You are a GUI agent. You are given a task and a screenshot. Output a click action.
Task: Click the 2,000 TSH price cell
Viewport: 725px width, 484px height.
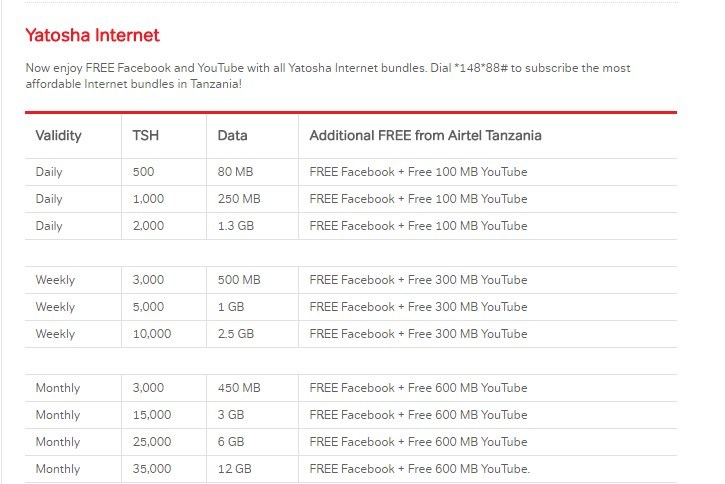click(148, 226)
